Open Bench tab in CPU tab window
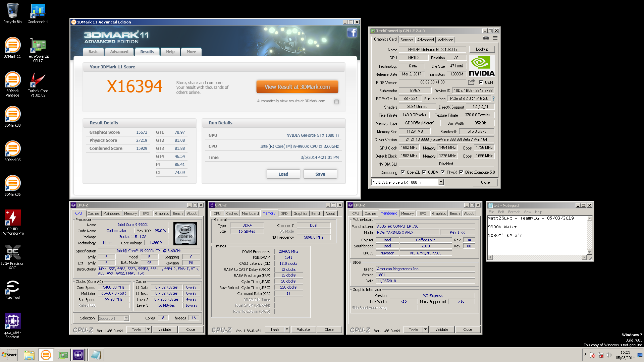The width and height of the screenshot is (644, 362). (177, 214)
